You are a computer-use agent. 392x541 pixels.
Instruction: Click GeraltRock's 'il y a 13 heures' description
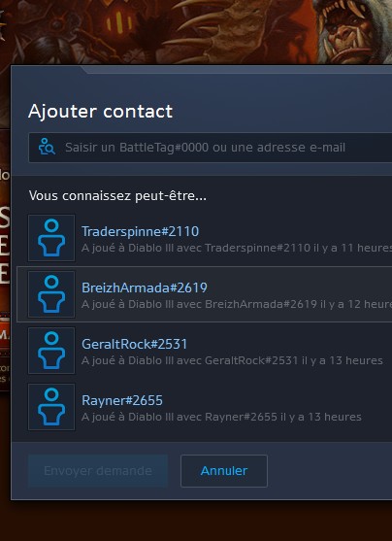click(232, 360)
